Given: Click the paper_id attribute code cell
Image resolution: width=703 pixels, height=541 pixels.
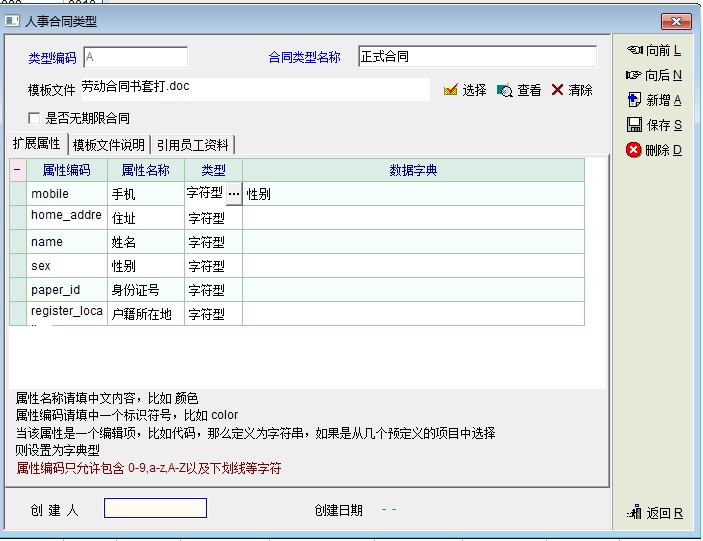Looking at the screenshot, I should tap(67, 290).
